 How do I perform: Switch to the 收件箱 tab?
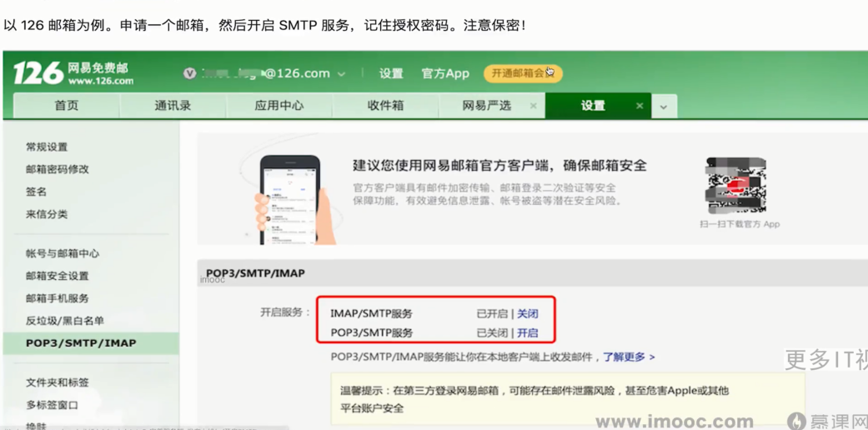point(385,106)
